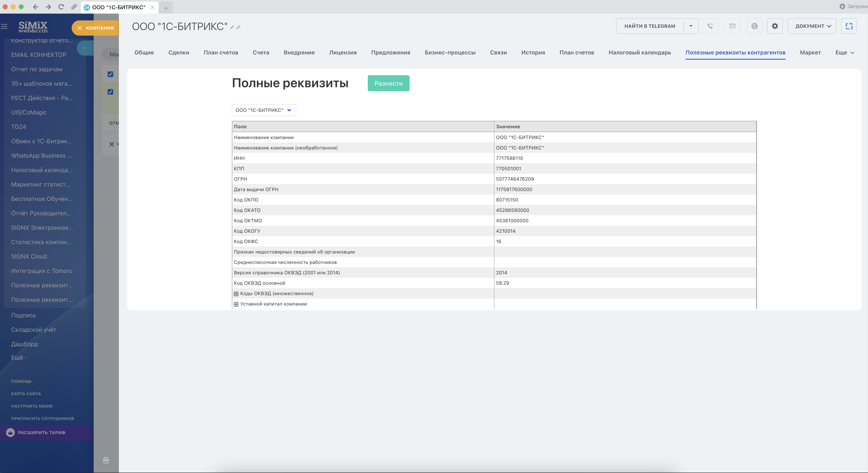Click the printer icon at the bottom
This screenshot has height=473, width=868.
[x=106, y=460]
